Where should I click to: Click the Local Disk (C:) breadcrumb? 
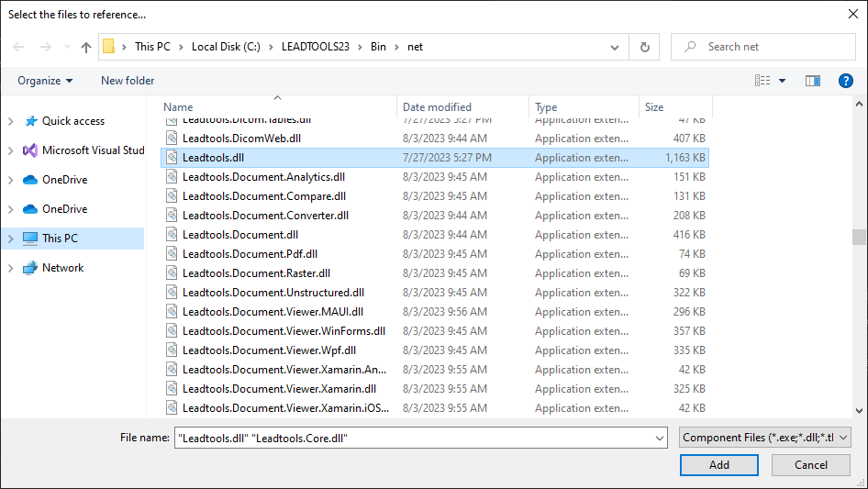226,47
